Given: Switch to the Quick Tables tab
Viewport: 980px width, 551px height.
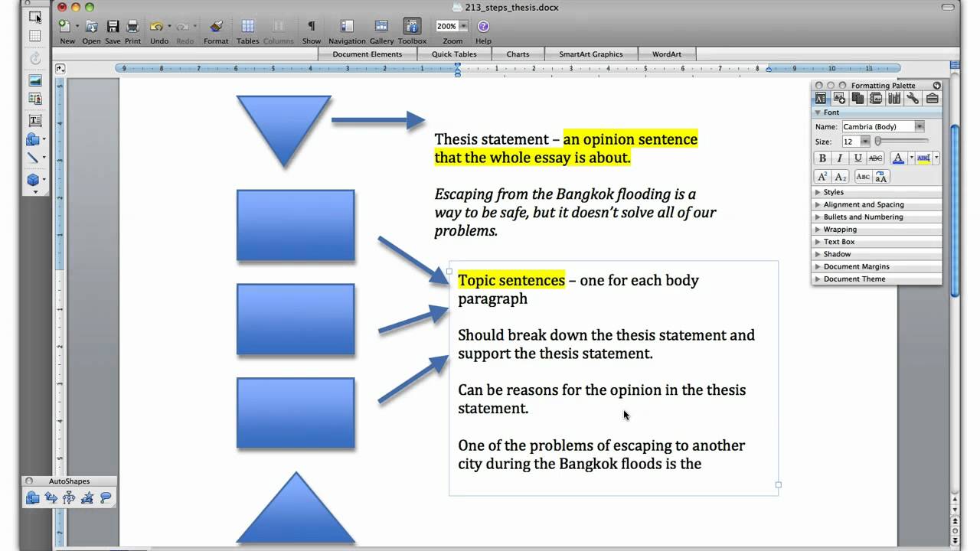Looking at the screenshot, I should point(454,54).
